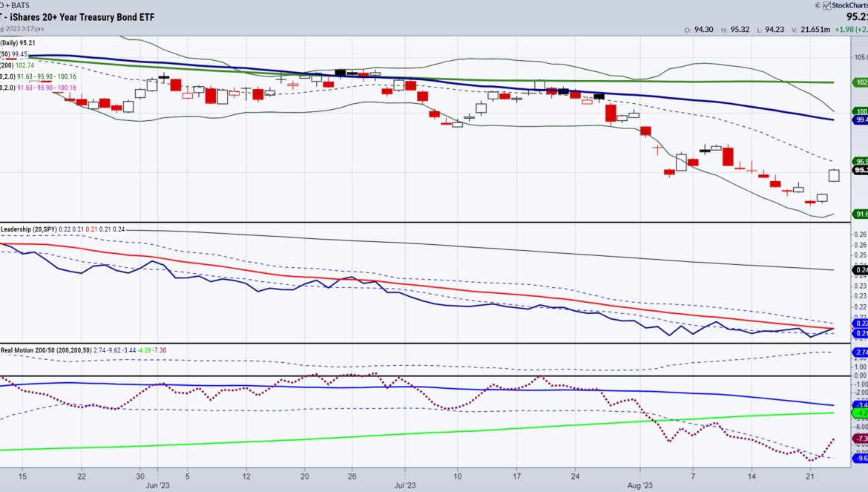
Task: Click the StockCharts logo icon
Action: (826, 5)
